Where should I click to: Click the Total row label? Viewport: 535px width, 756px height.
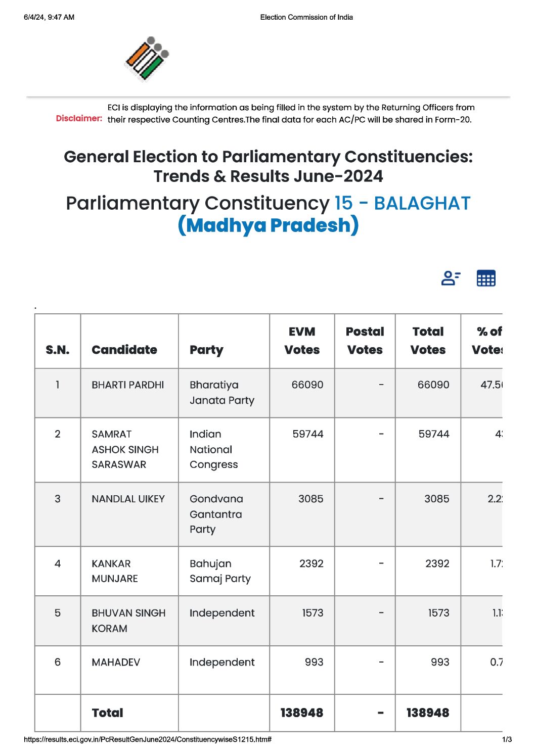[x=108, y=713]
